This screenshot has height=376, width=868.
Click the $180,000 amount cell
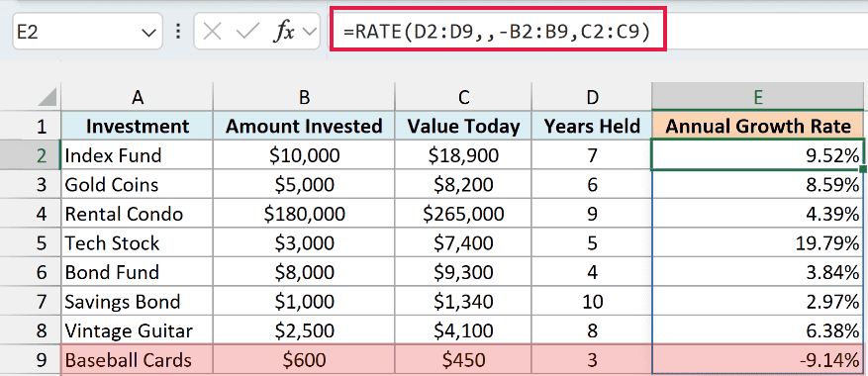(304, 214)
